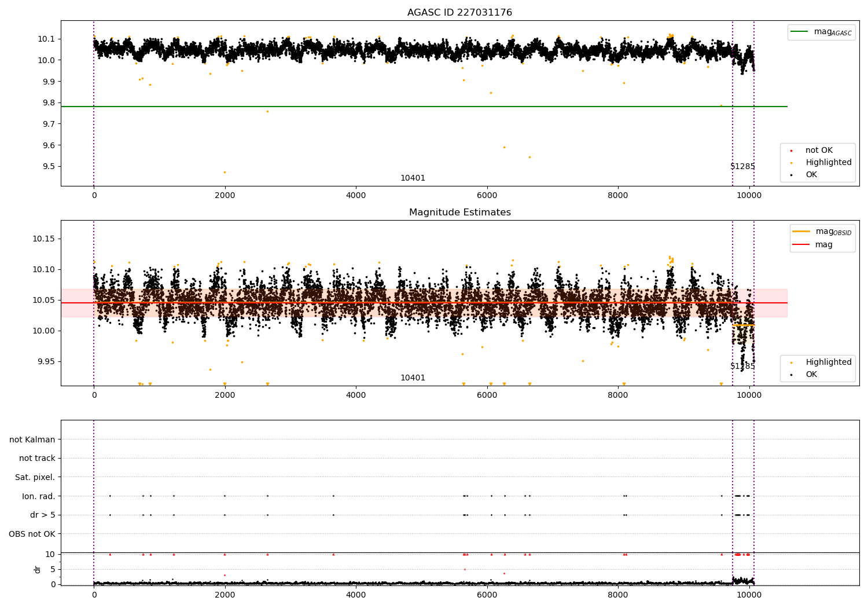This screenshot has width=868, height=608.
Task: Select the 2000 x-axis tick under the bottom plot
Action: pyautogui.click(x=225, y=595)
